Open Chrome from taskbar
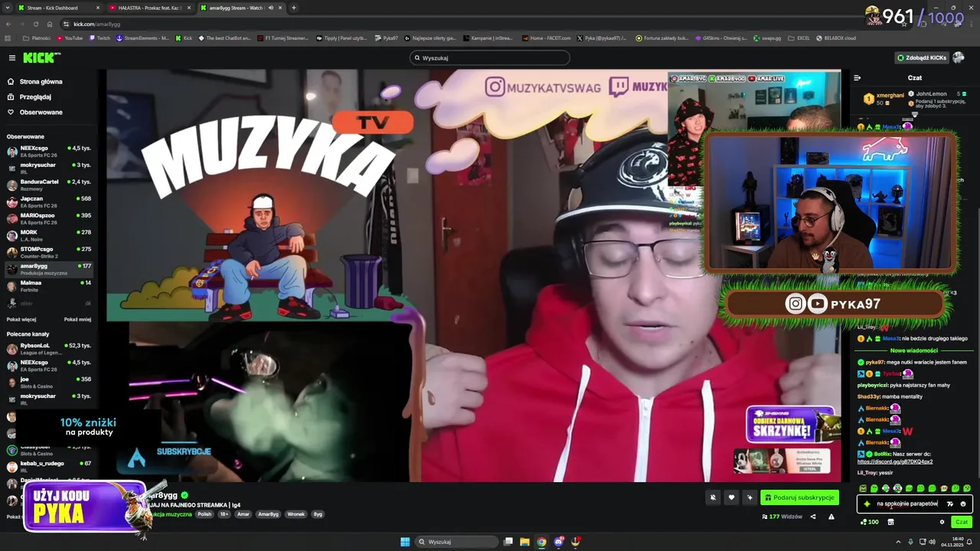The image size is (980, 551). (x=541, y=542)
